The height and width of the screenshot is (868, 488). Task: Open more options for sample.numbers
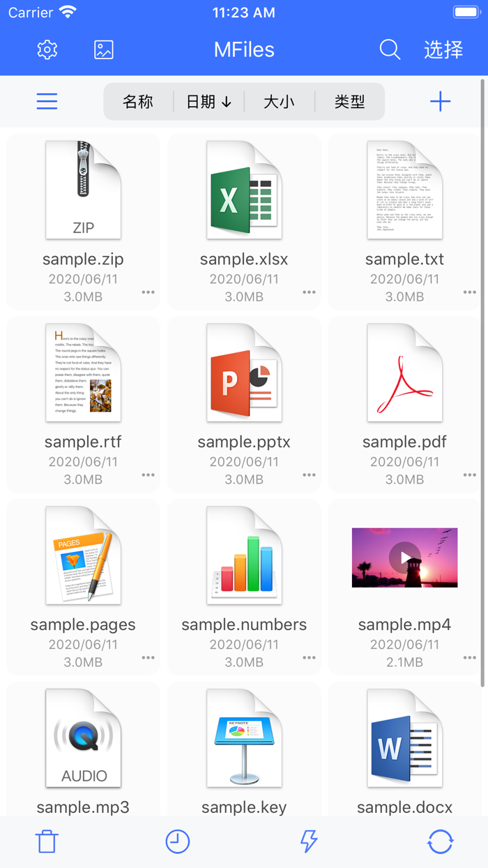click(x=309, y=658)
